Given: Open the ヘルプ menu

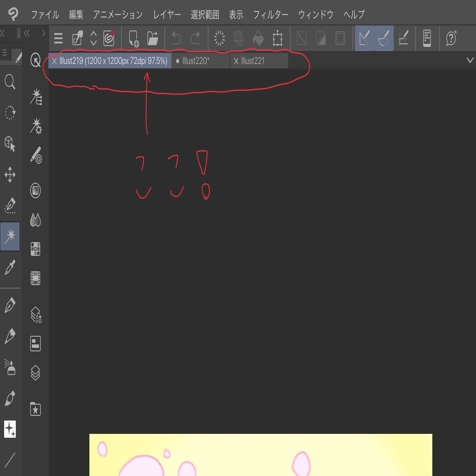Looking at the screenshot, I should point(353,14).
